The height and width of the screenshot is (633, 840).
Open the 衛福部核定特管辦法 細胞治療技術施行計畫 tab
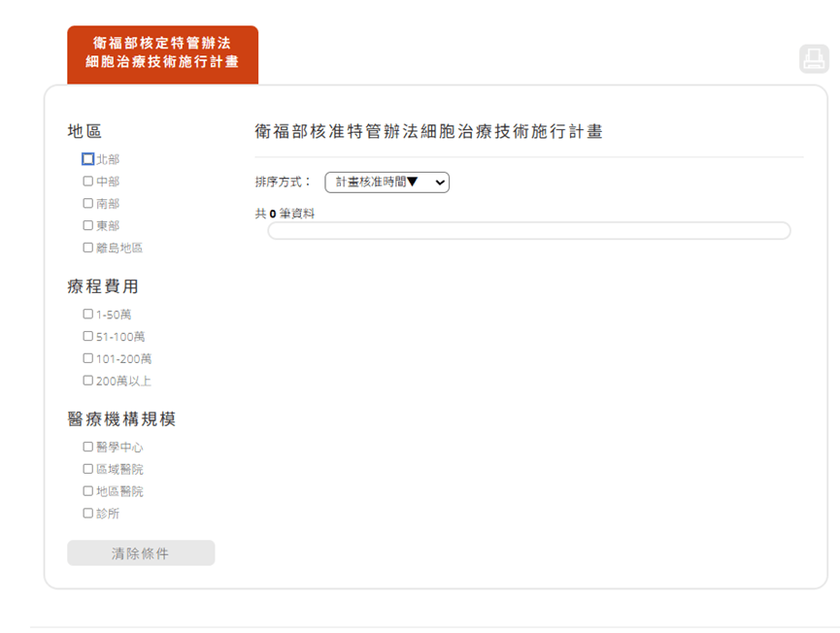[x=162, y=54]
